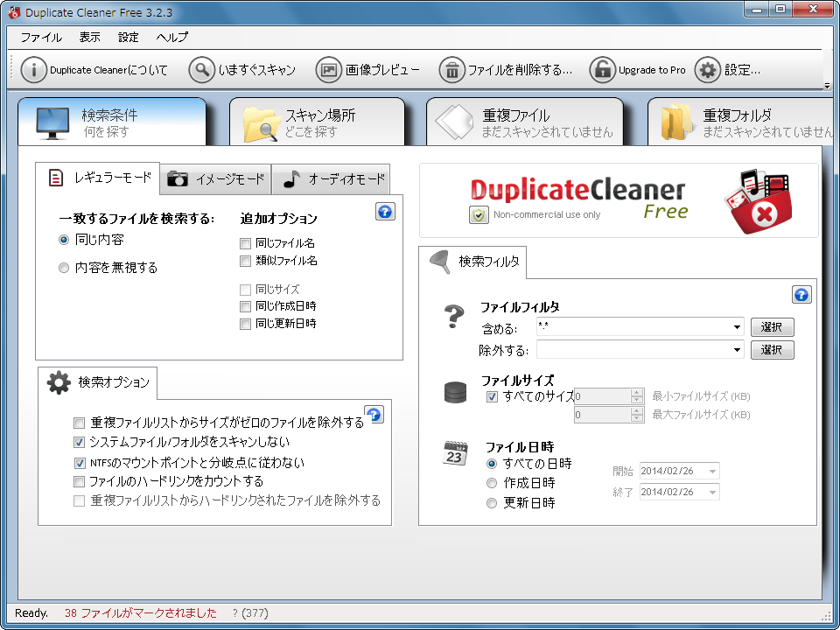The width and height of the screenshot is (840, 630).
Task: Click status text 38 ファイルがマークされました
Action: coord(140,612)
